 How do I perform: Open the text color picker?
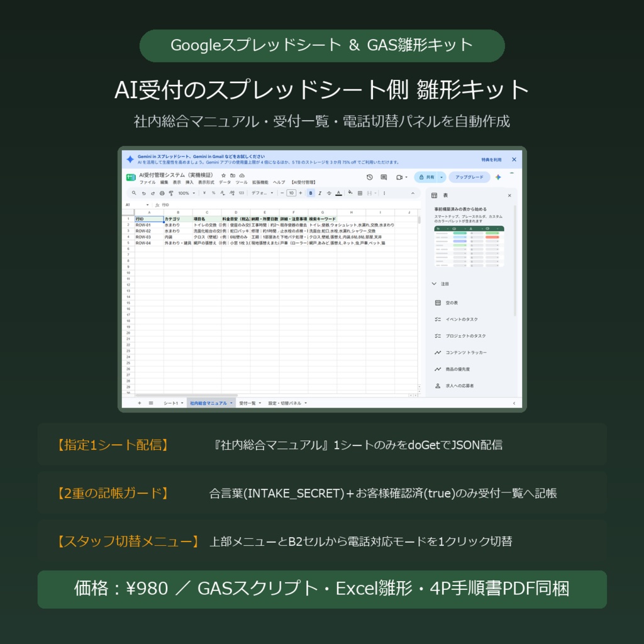[x=338, y=193]
